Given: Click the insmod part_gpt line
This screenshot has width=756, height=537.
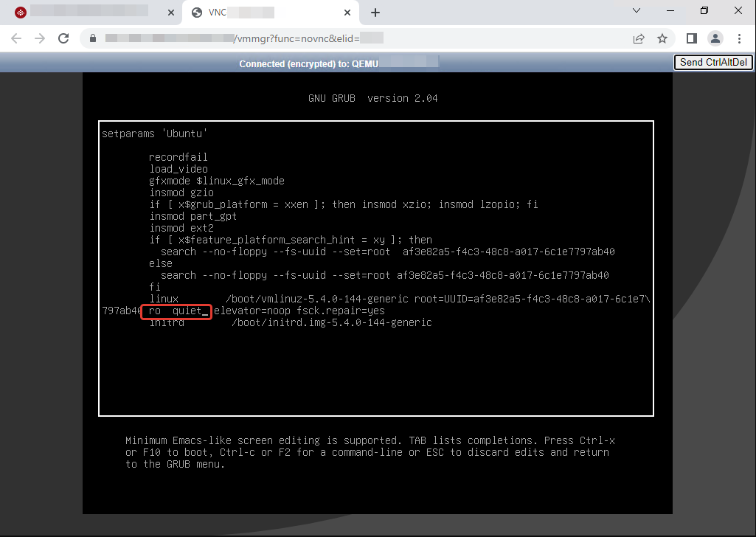Looking at the screenshot, I should point(193,216).
